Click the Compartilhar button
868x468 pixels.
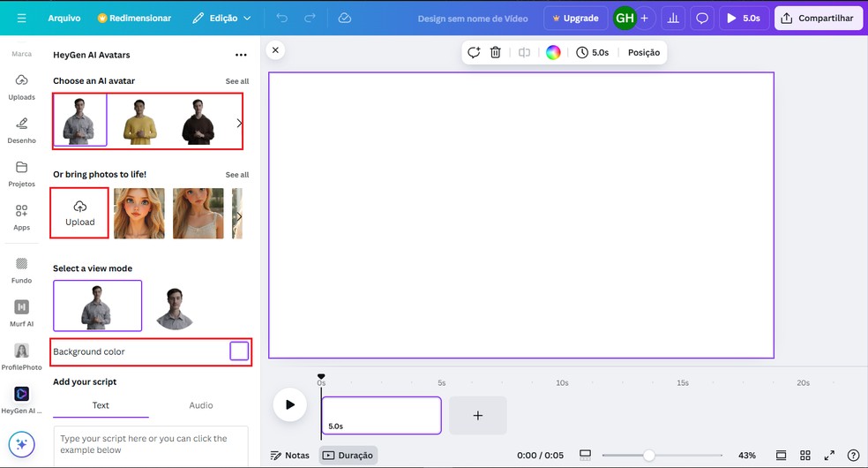coord(818,19)
